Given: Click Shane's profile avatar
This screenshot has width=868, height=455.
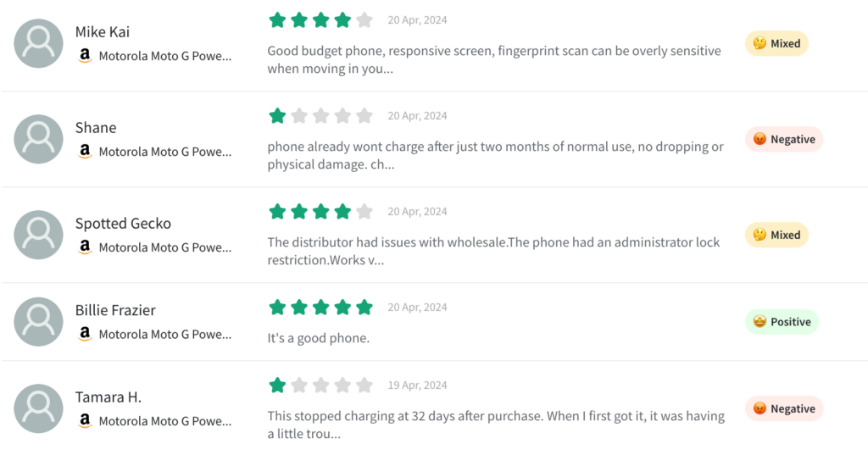Looking at the screenshot, I should (38, 139).
